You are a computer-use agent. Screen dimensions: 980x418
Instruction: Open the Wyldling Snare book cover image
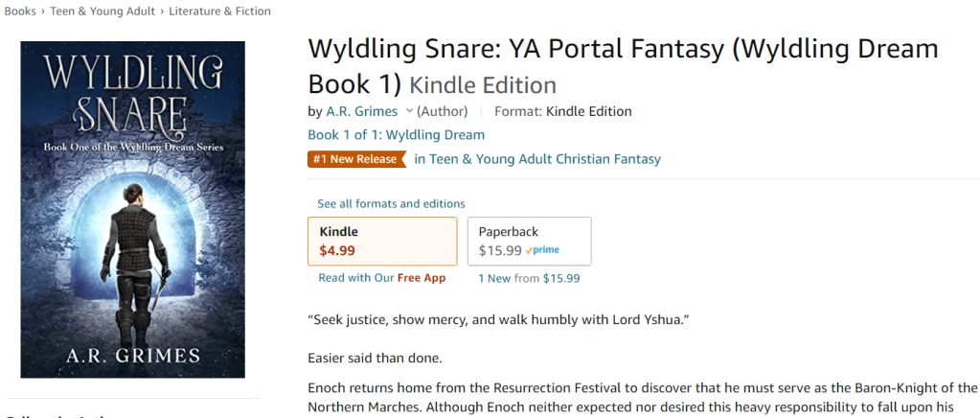(132, 209)
